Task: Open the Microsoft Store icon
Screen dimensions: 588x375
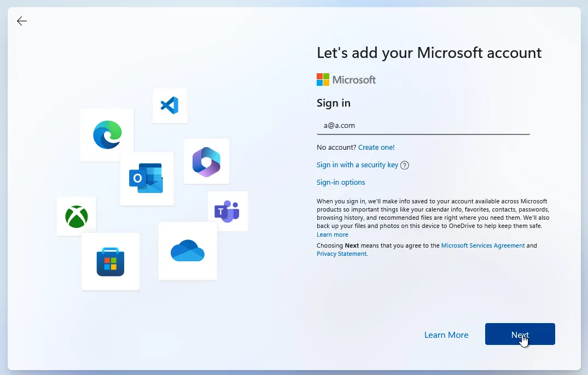Action: point(110,261)
